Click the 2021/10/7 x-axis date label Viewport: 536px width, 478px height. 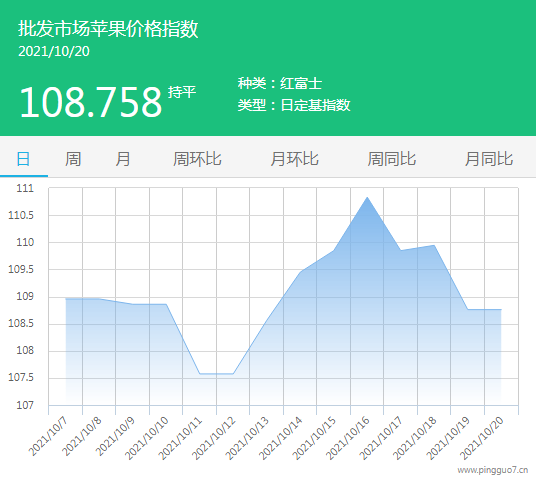coord(48,436)
